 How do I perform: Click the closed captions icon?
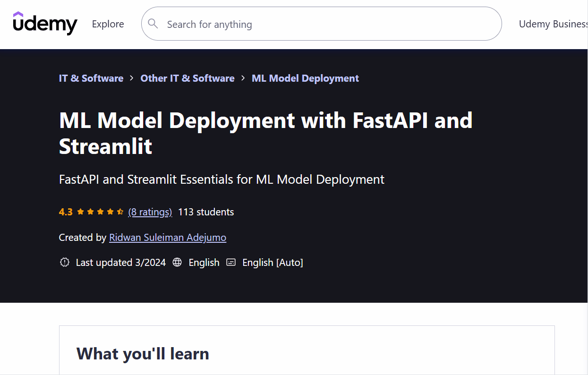pos(231,262)
